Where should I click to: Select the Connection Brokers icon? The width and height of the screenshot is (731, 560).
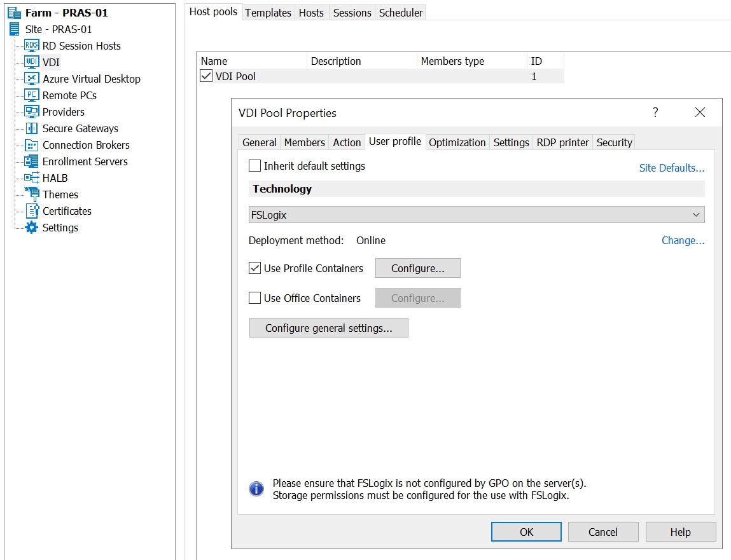32,145
